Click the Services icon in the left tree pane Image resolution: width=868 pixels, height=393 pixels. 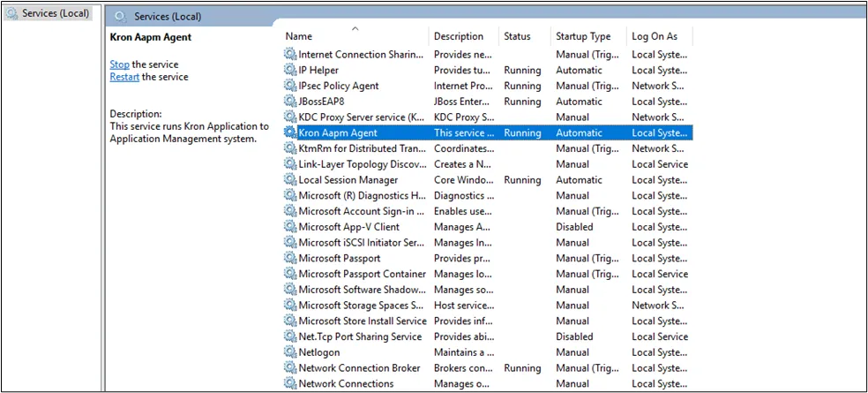click(x=11, y=12)
